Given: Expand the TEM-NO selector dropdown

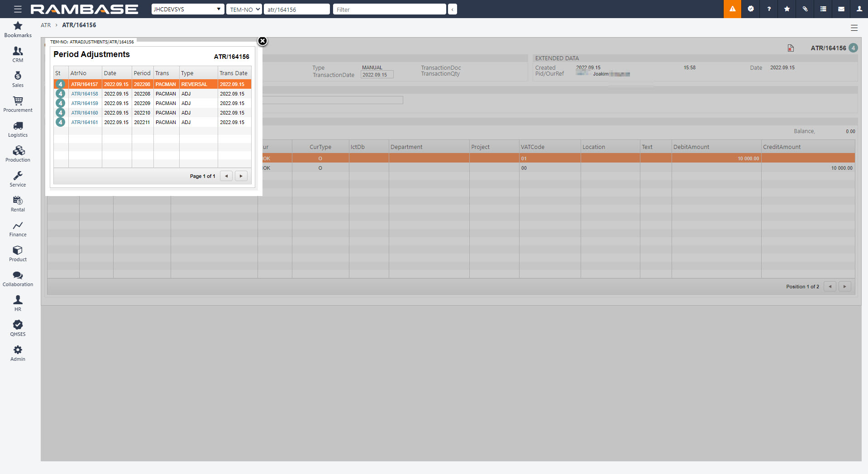Looking at the screenshot, I should pos(244,9).
